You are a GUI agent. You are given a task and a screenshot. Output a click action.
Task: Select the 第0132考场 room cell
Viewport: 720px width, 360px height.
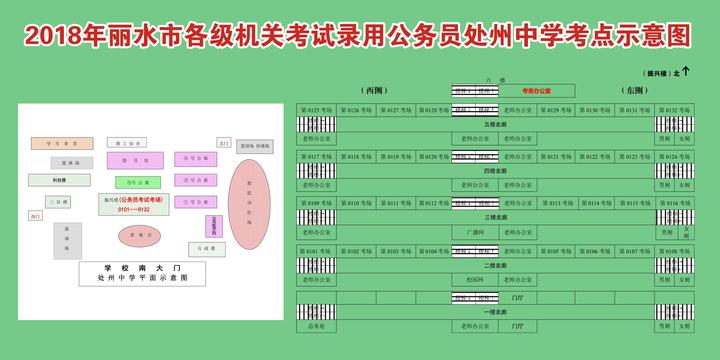click(674, 110)
